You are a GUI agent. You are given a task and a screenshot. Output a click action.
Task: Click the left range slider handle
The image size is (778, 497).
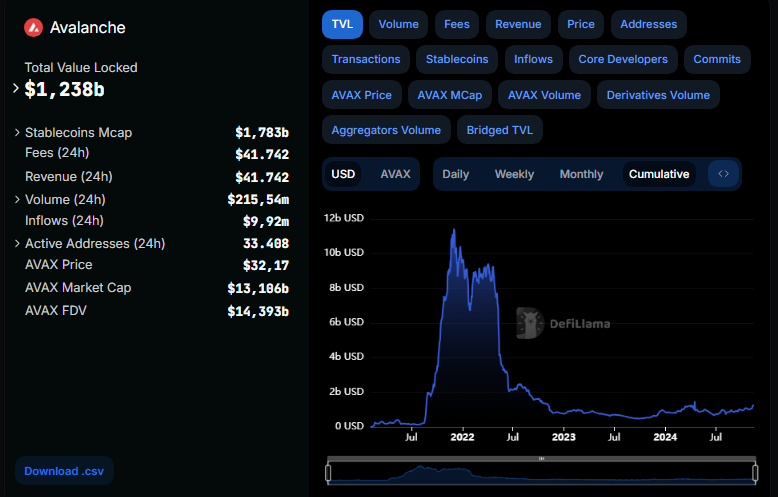point(328,473)
